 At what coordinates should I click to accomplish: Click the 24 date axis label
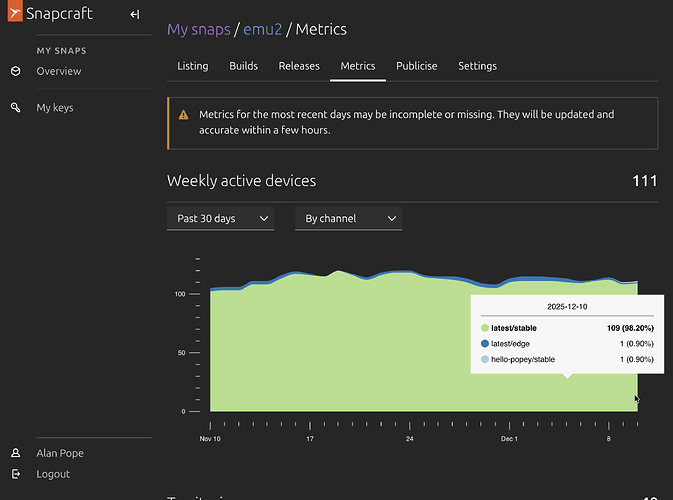coord(409,439)
